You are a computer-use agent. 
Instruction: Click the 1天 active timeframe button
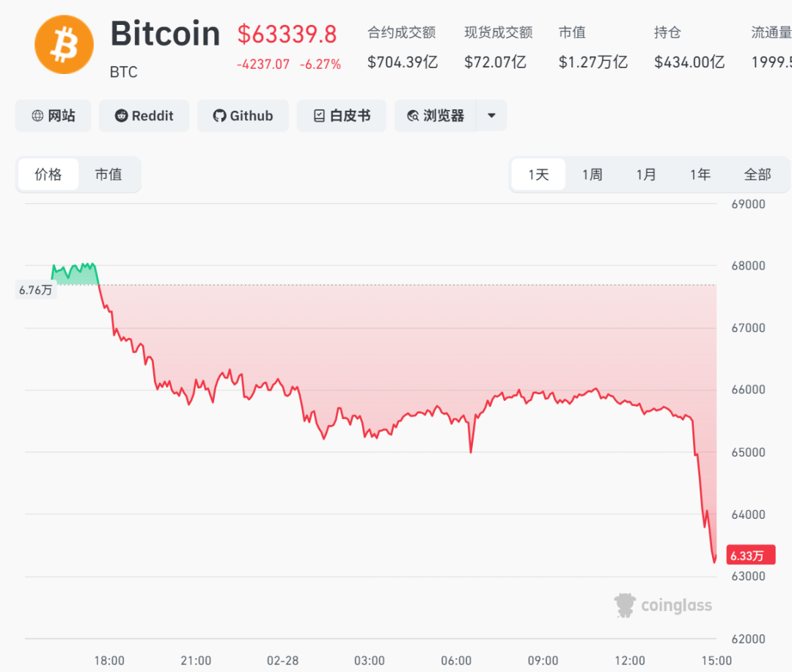(x=538, y=174)
